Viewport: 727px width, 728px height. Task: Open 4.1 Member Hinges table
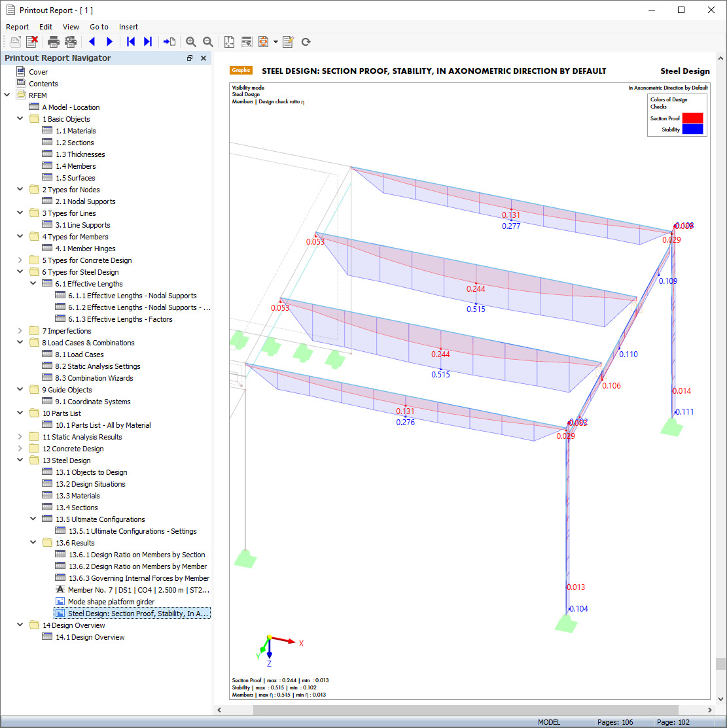[86, 249]
